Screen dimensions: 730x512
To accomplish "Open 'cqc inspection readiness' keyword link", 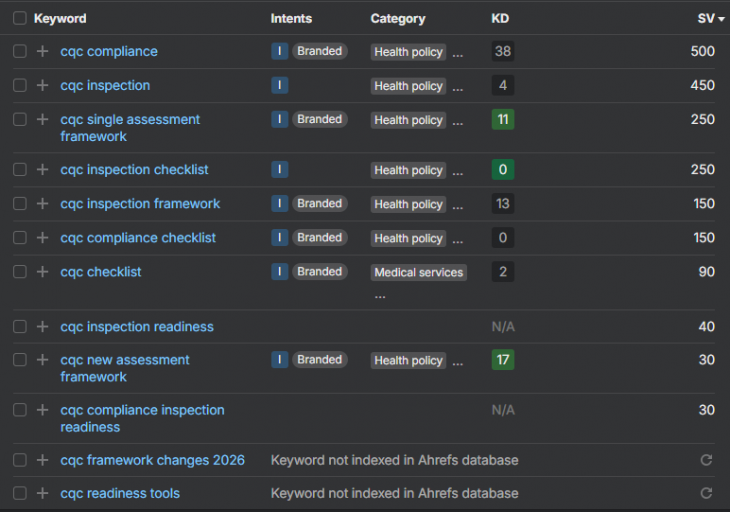I will click(137, 326).
